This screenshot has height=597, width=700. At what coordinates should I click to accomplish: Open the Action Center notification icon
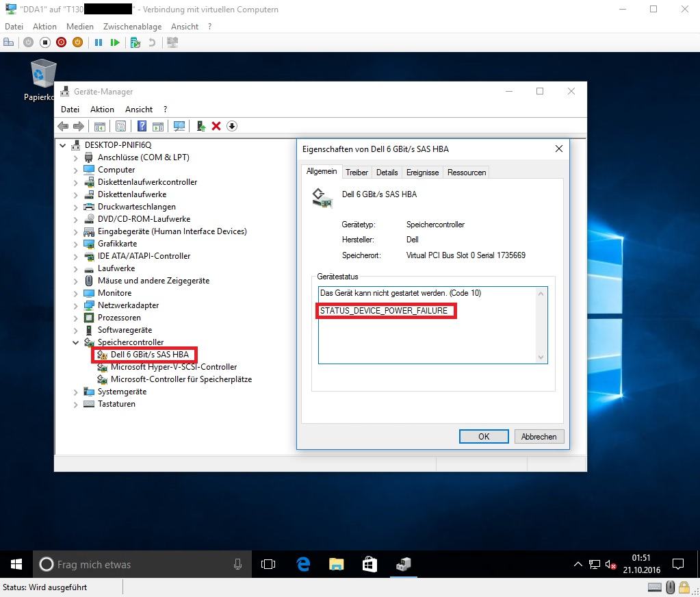(x=678, y=564)
